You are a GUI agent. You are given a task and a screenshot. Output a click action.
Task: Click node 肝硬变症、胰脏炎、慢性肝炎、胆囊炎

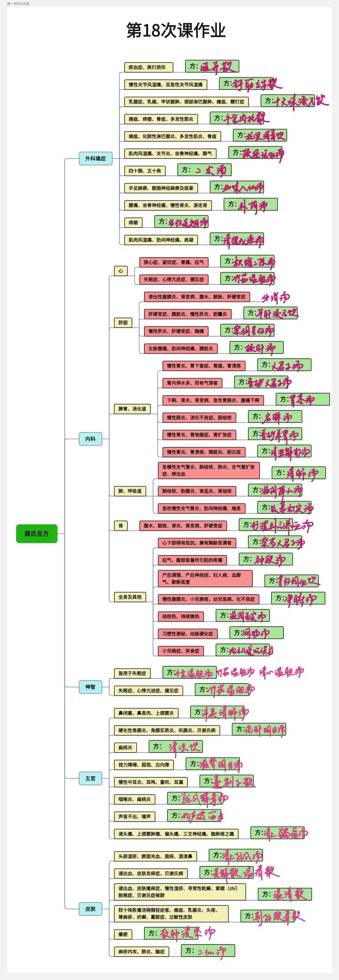(188, 314)
